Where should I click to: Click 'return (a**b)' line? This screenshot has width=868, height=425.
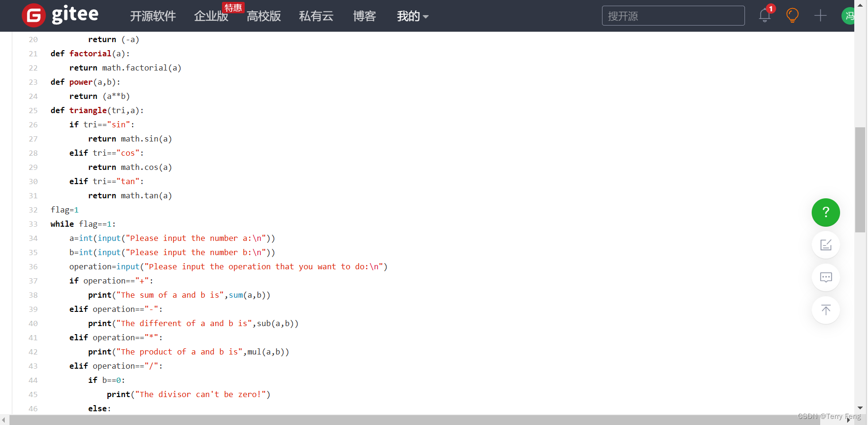coord(99,97)
